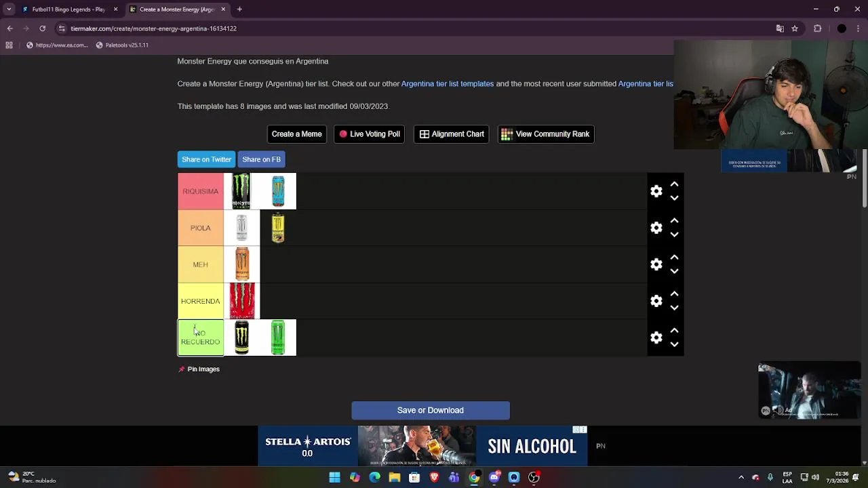
Task: Click the MEH tier label
Action: (200, 264)
